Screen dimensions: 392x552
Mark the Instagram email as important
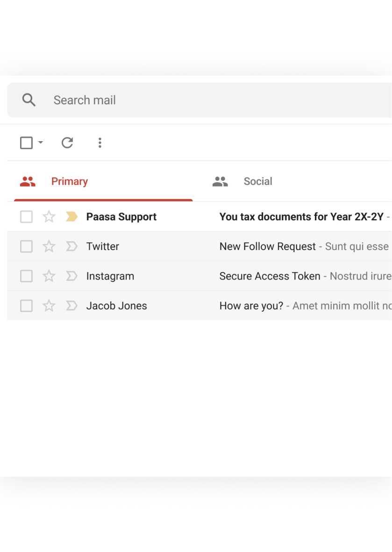coord(71,276)
